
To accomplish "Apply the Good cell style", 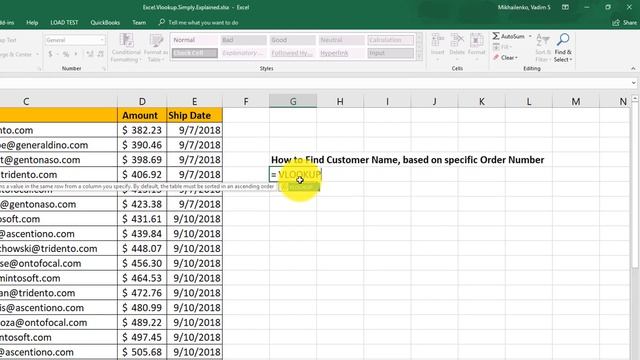I will [x=292, y=40].
